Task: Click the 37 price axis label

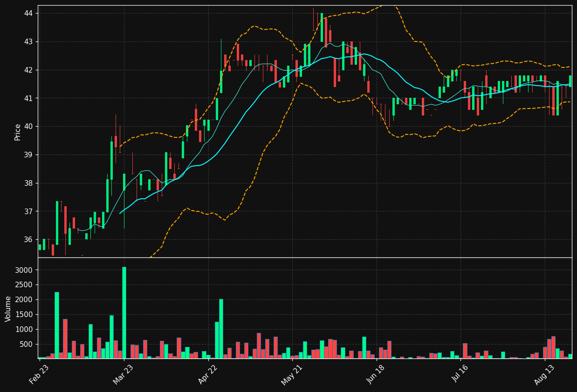Action: coord(28,211)
